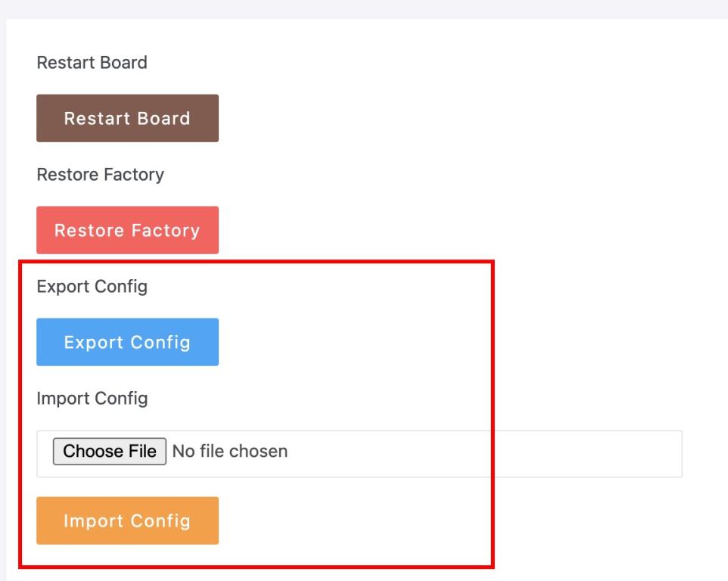The height and width of the screenshot is (581, 728).
Task: Download settings via the Export Config button
Action: tap(127, 342)
